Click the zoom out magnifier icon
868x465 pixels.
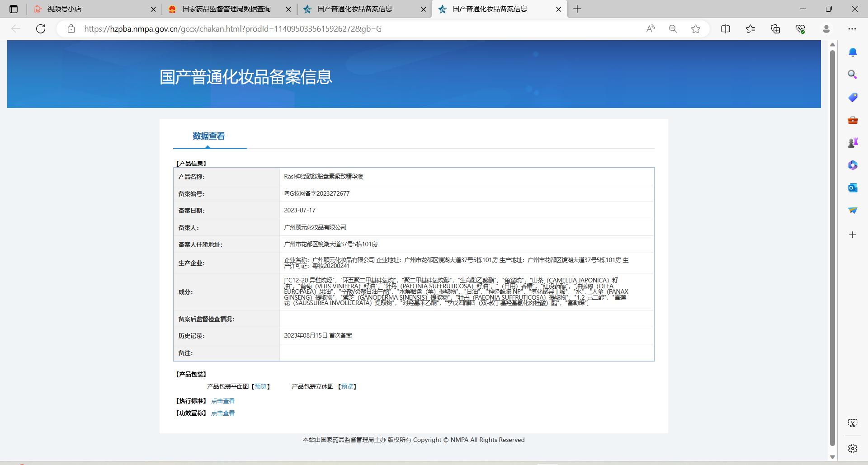pos(673,29)
